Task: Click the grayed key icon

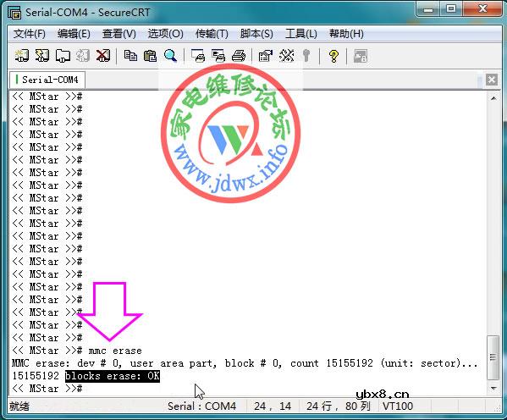Action: point(306,56)
